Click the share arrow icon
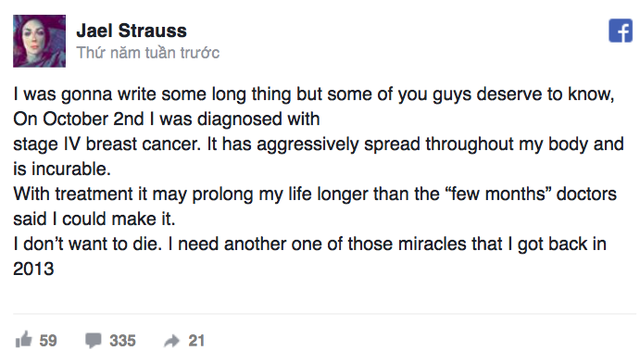This screenshot has width=640, height=363. coord(172,341)
